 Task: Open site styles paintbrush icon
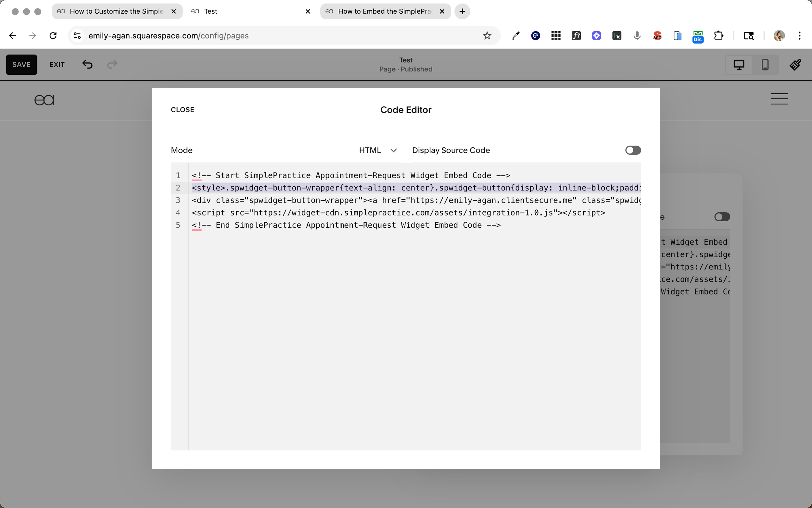point(795,64)
